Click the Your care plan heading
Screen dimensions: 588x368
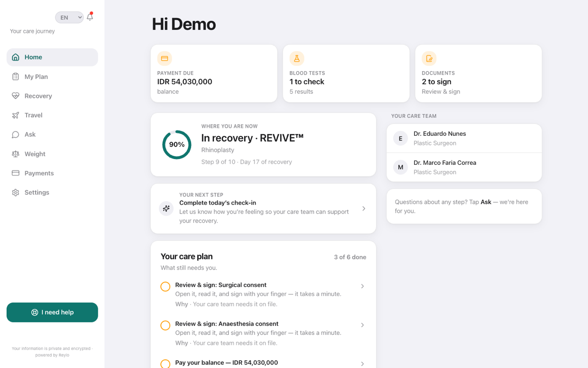point(186,256)
